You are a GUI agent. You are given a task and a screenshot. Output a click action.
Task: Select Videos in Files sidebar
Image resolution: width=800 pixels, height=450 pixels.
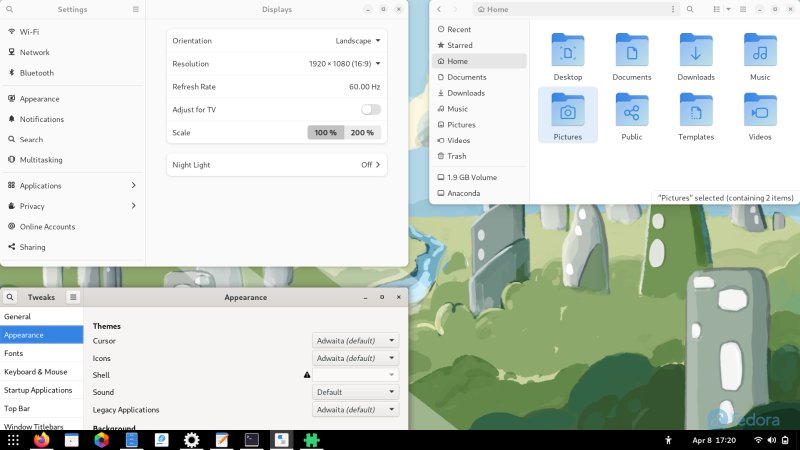click(479, 140)
